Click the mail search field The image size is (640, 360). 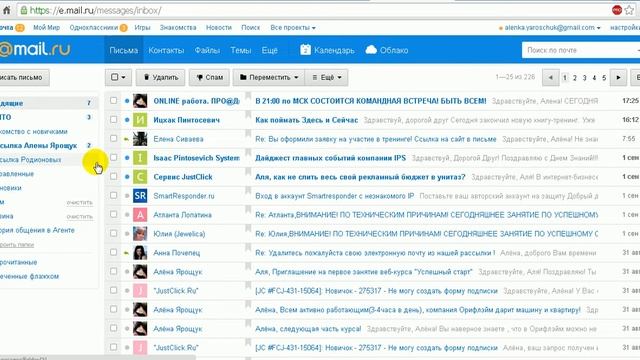tap(581, 50)
